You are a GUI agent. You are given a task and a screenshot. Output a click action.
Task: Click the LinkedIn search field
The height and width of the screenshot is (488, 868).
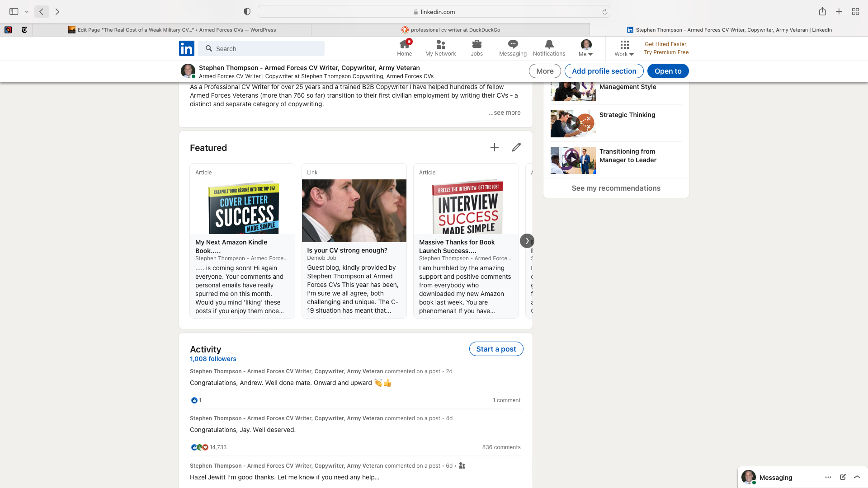click(261, 48)
